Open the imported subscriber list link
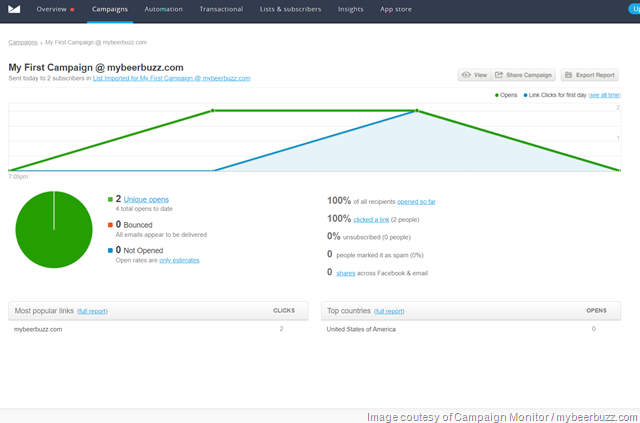 (x=171, y=78)
